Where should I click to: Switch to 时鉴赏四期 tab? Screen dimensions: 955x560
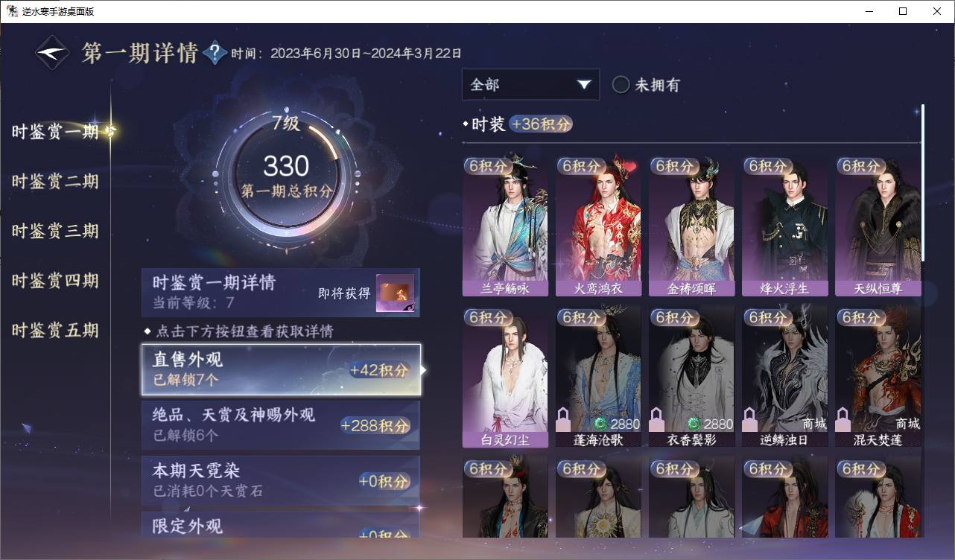pos(55,281)
